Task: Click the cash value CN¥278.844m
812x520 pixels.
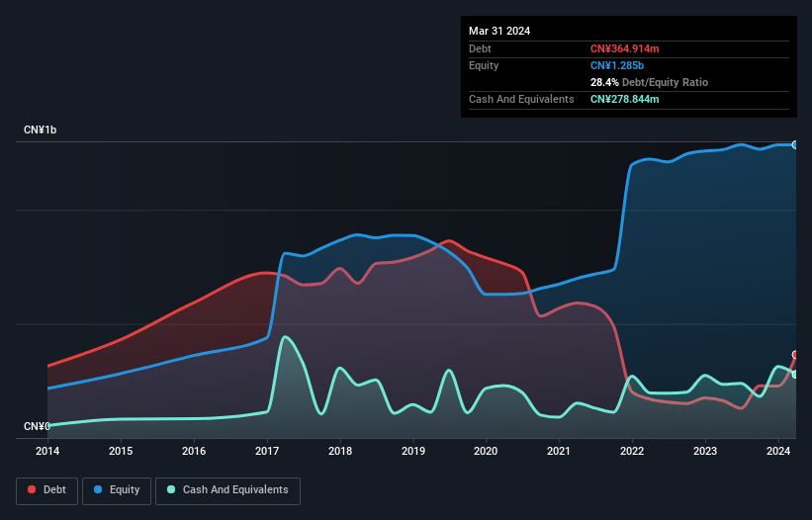Action: pos(624,99)
